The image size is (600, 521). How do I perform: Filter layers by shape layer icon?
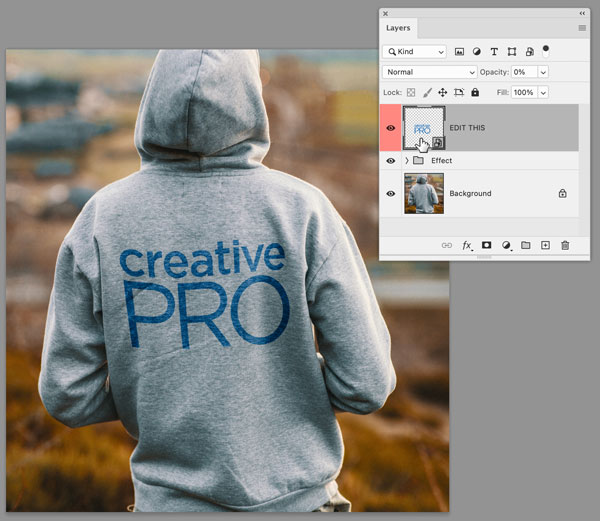coord(512,52)
